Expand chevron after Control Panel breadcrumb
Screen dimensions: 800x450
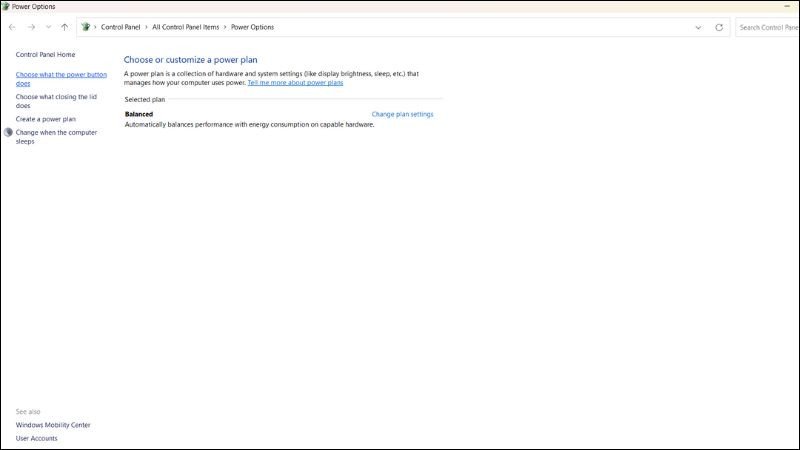(x=145, y=27)
